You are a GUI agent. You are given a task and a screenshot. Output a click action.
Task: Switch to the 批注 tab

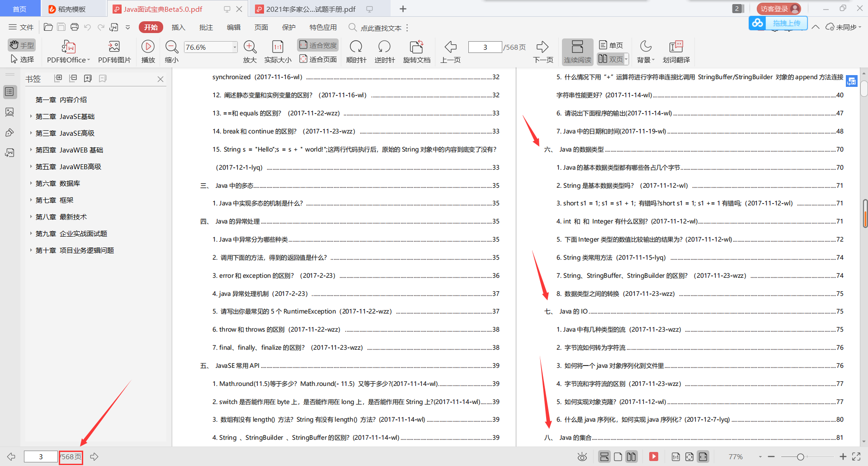point(206,27)
